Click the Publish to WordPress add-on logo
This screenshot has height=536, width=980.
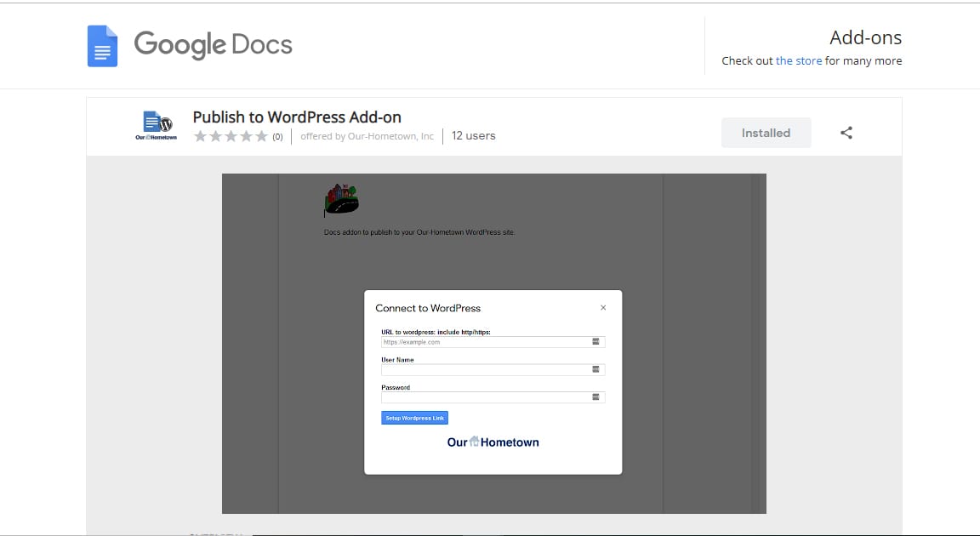[x=157, y=126]
